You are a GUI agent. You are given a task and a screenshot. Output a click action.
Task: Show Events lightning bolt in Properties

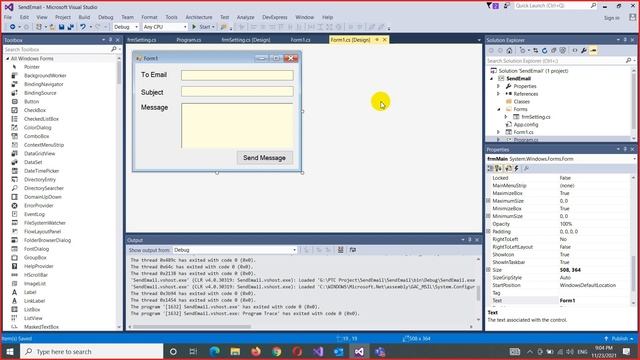coord(516,168)
